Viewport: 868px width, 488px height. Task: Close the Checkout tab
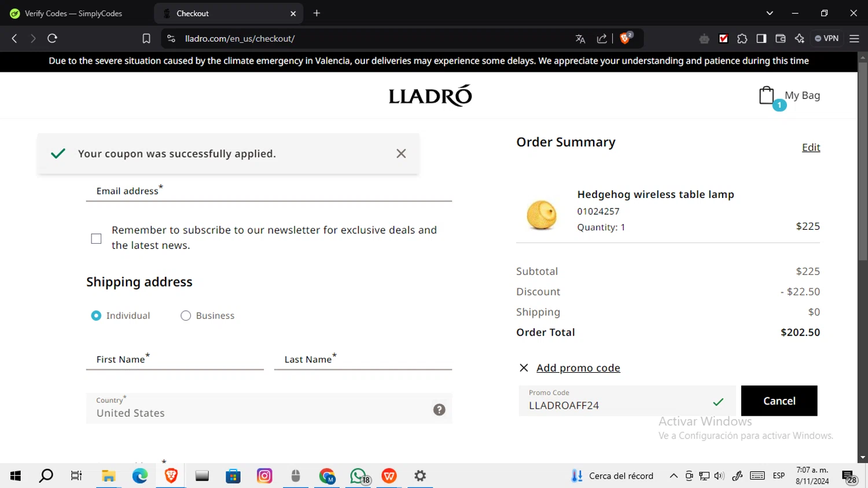(293, 13)
